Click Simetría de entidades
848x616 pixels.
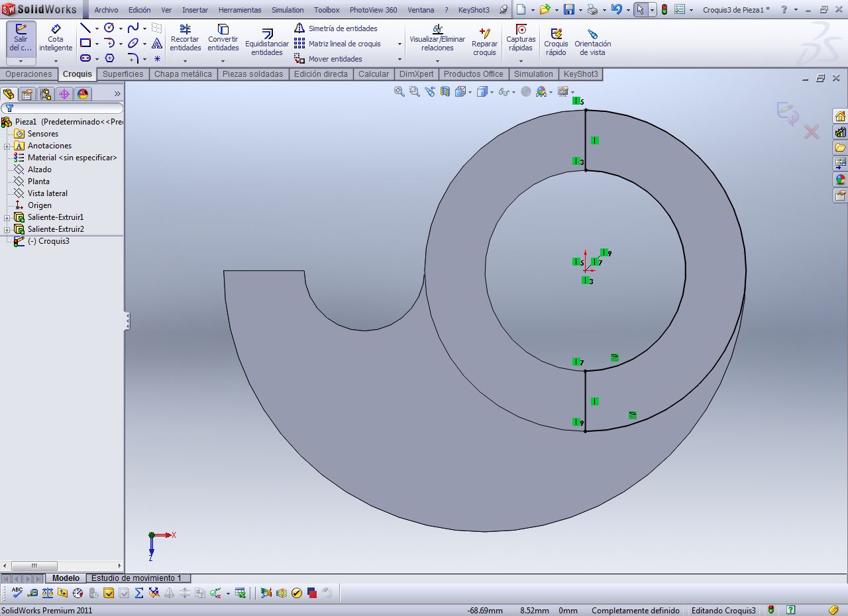tap(336, 28)
